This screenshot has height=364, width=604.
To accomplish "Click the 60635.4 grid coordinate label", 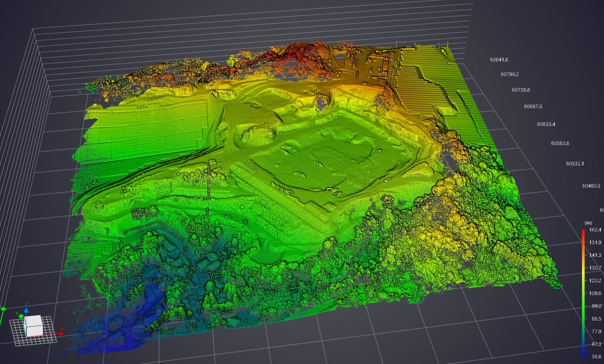I will coord(546,124).
